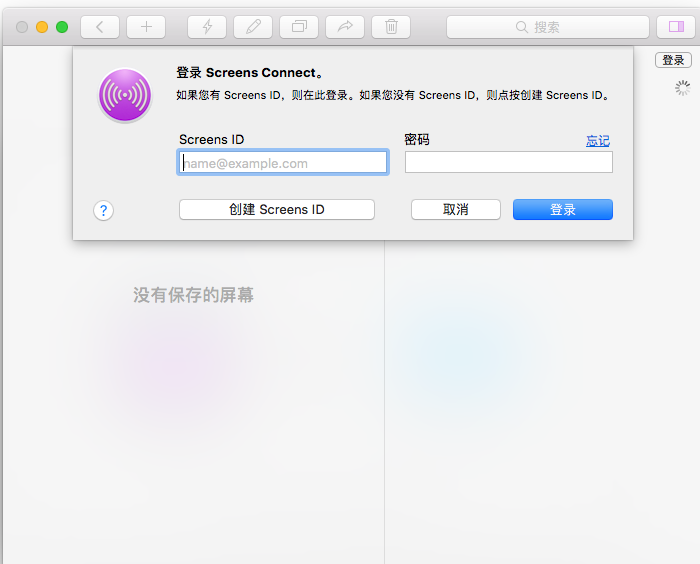Screen dimensions: 700x564
Task: Click the 登录 Screens Connect。 heading
Action: 250,73
